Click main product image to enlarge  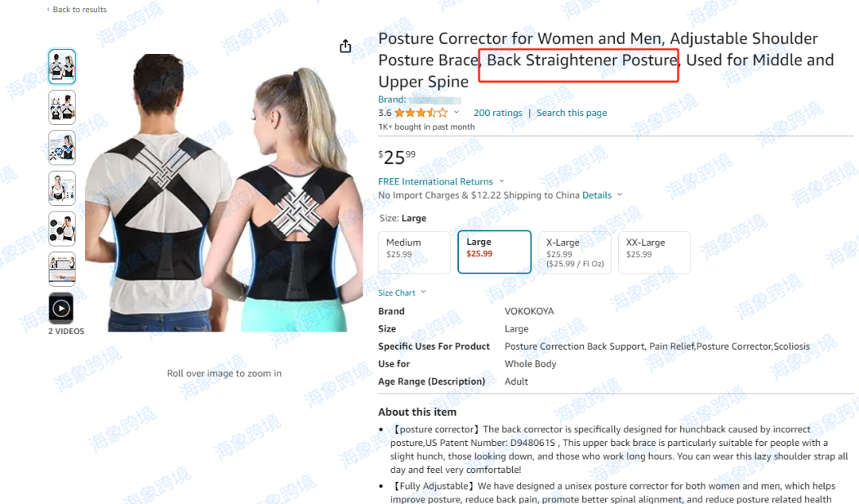point(224,192)
